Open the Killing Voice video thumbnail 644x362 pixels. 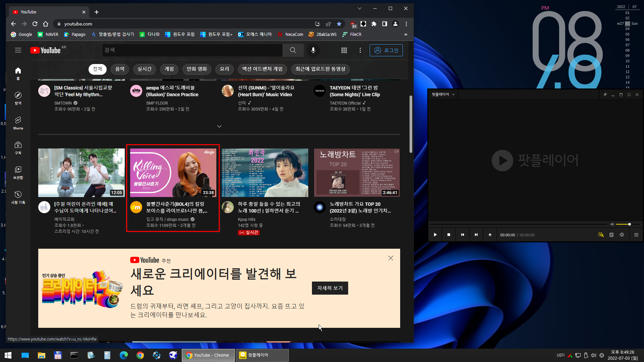[173, 173]
